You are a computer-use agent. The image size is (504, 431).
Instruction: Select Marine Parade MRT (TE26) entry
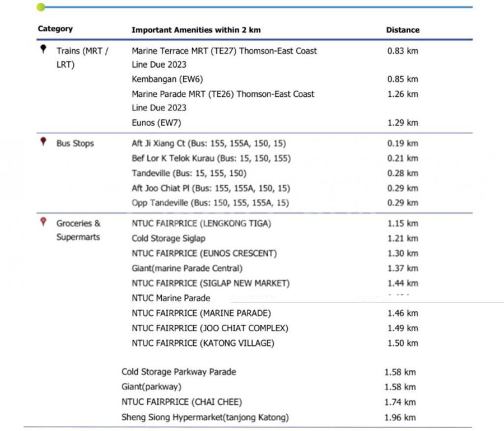pos(223,95)
